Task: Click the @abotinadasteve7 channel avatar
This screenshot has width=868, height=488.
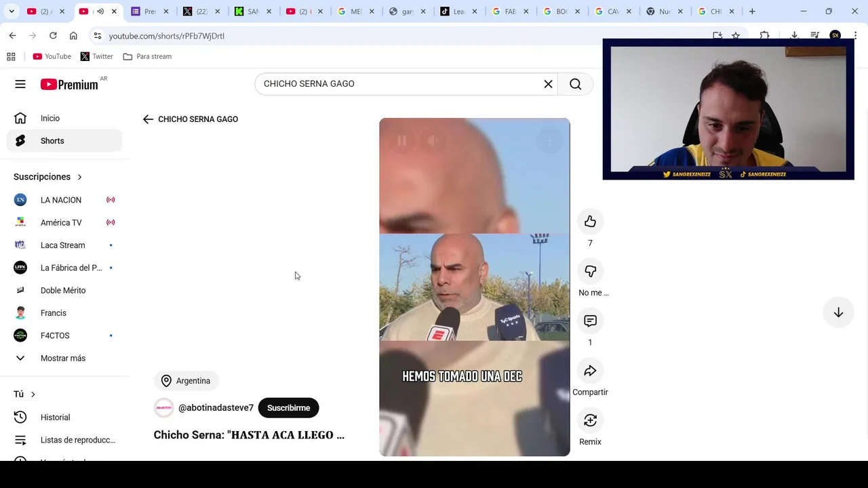Action: [164, 408]
